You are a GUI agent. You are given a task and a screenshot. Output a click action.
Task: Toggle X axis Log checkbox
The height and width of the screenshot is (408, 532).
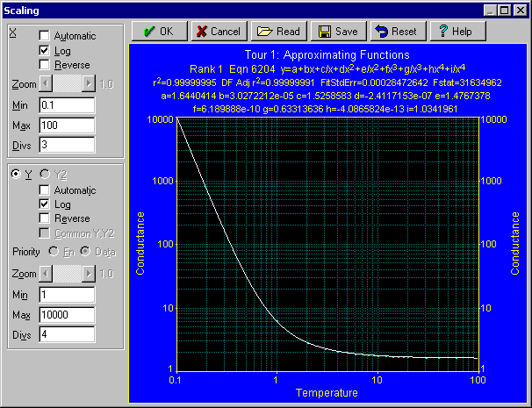(x=45, y=51)
